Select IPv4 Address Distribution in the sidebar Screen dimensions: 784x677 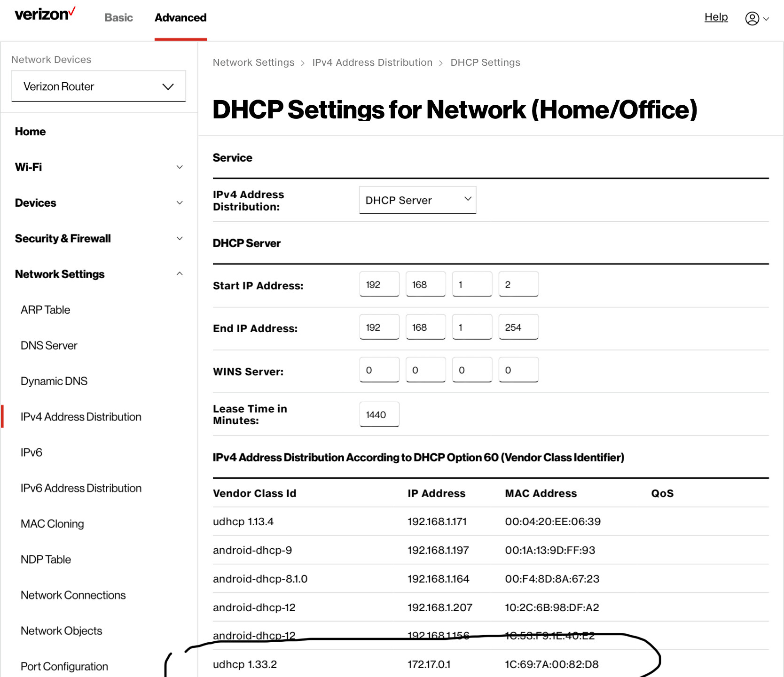point(80,416)
